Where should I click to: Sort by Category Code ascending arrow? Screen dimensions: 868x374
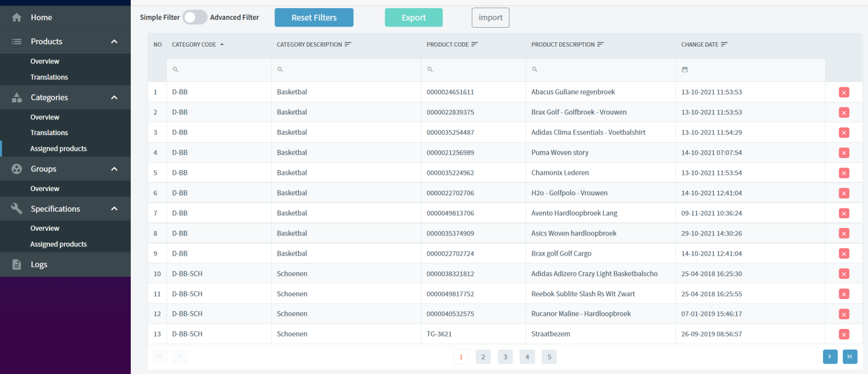(222, 45)
